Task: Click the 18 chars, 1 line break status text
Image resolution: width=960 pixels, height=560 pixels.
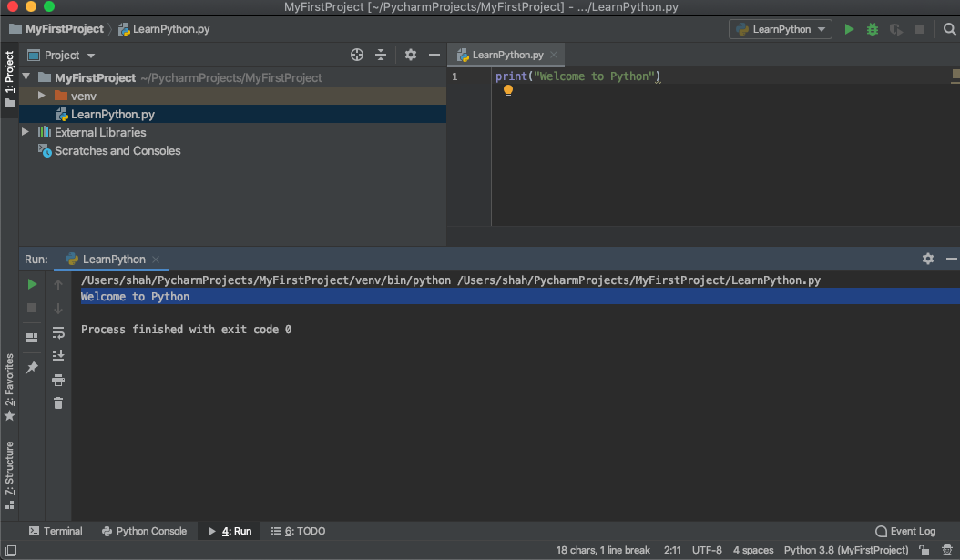Action: [602, 550]
